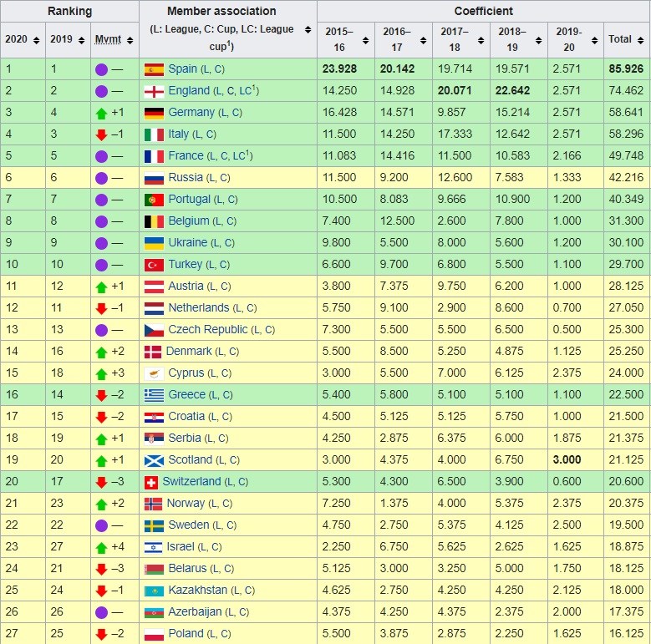The height and width of the screenshot is (644, 651).
Task: Click the Turkey flag icon
Action: pos(154,265)
